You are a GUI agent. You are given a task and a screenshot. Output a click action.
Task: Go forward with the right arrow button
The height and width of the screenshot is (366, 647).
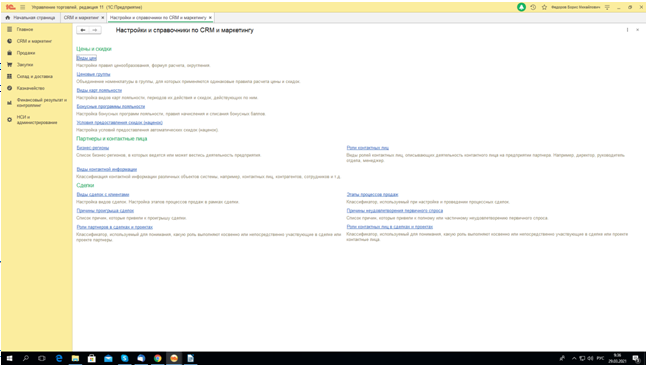95,30
